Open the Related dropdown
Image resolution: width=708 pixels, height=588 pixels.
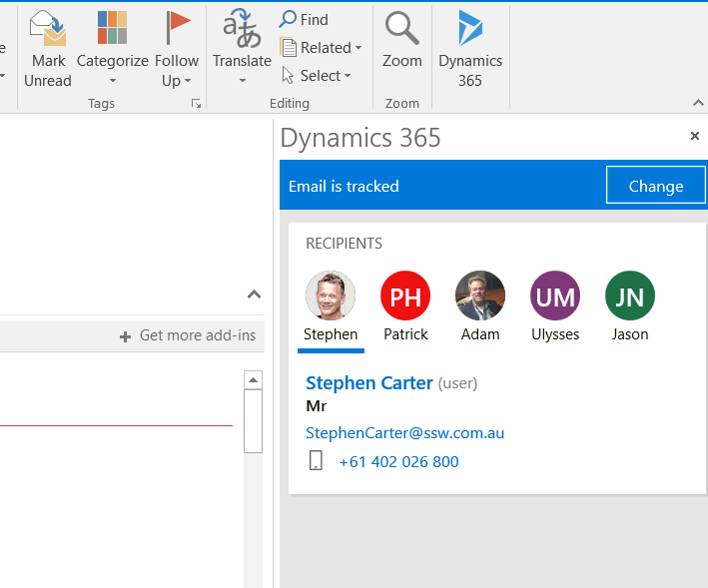point(321,47)
